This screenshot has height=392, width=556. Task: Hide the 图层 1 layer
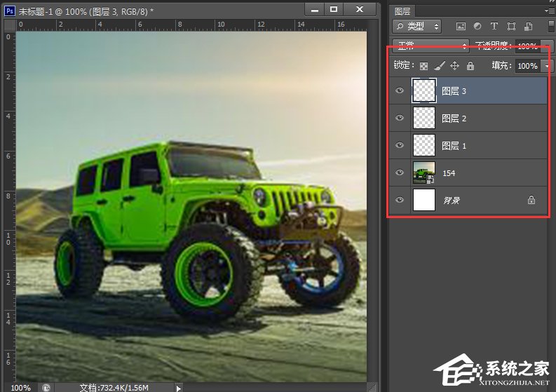coord(400,145)
